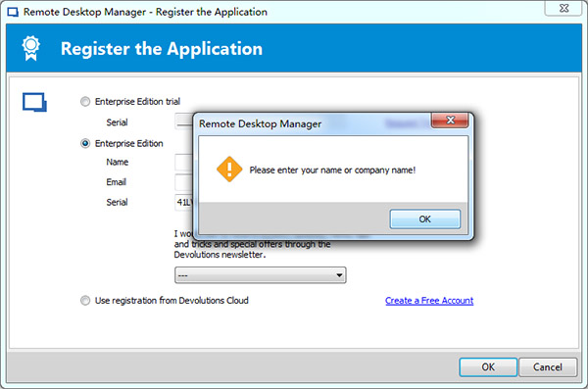This screenshot has width=588, height=389.
Task: Confirm registration with the bottom OK button
Action: tap(488, 366)
